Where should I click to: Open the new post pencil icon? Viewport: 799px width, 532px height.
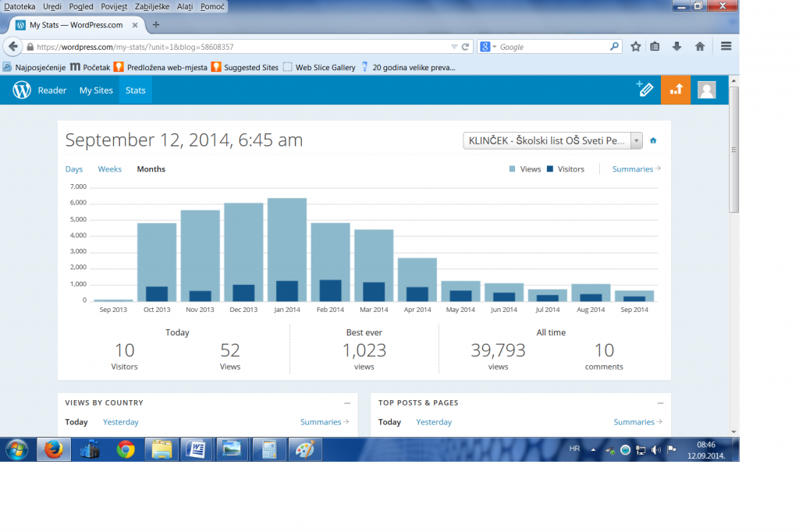click(x=645, y=89)
